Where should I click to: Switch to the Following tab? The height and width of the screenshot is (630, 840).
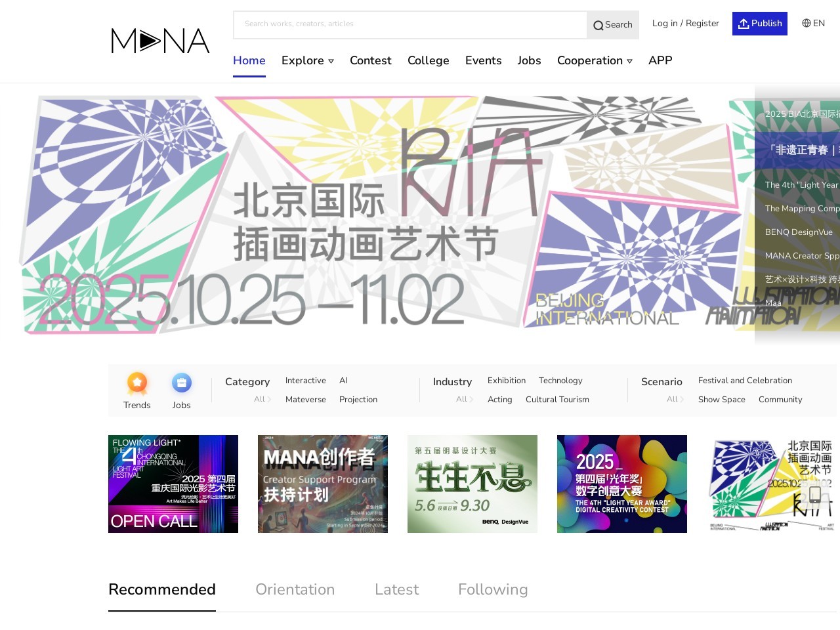pos(492,589)
